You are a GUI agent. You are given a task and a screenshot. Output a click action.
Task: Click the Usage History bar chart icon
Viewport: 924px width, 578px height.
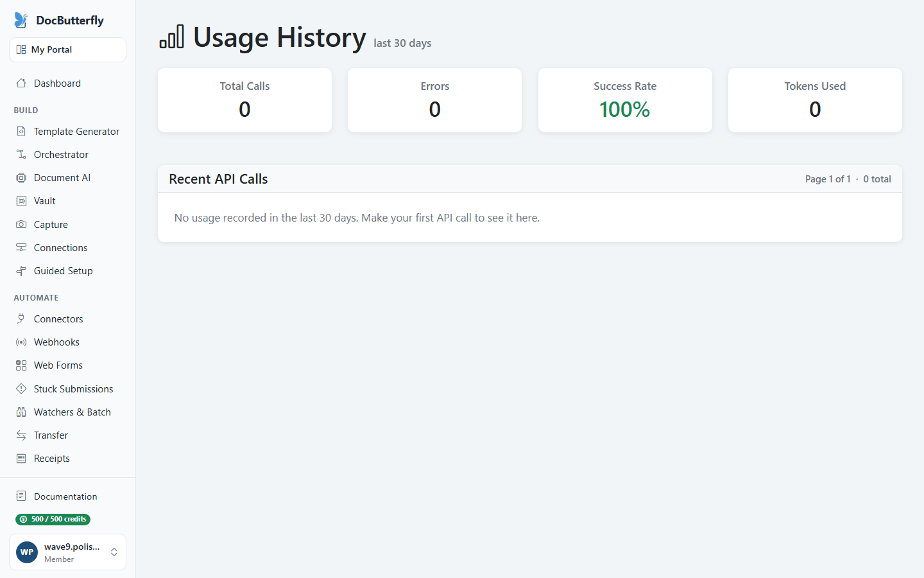click(x=172, y=37)
